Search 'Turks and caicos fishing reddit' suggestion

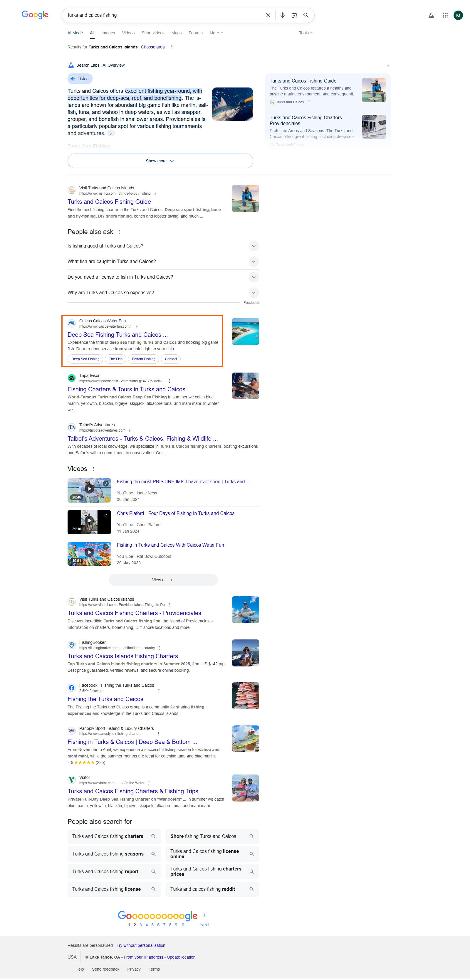[212, 889]
